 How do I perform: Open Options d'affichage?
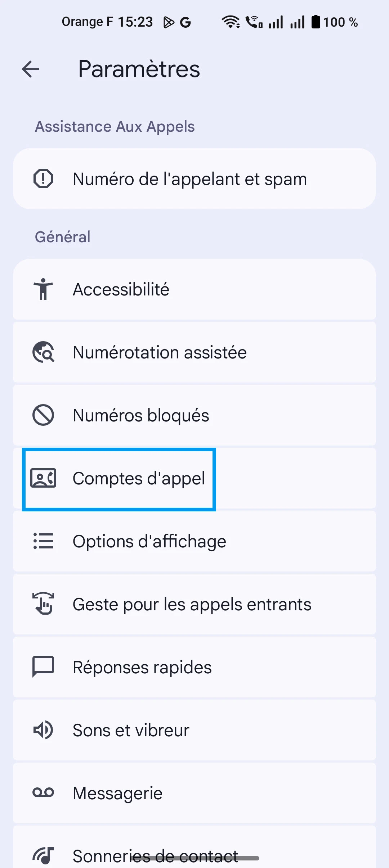(x=149, y=541)
